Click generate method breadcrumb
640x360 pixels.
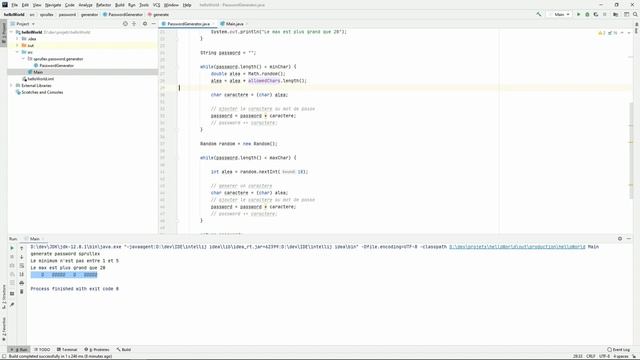158,14
